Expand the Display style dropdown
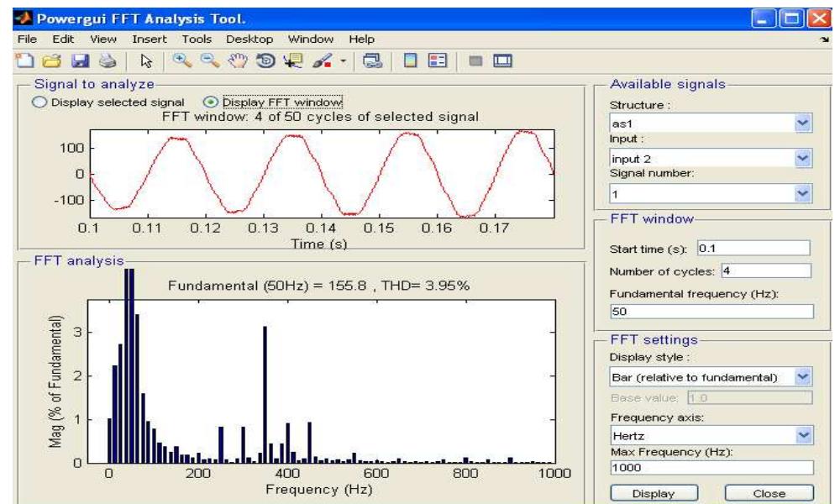Image resolution: width=840 pixels, height=504 pixels. click(x=802, y=376)
